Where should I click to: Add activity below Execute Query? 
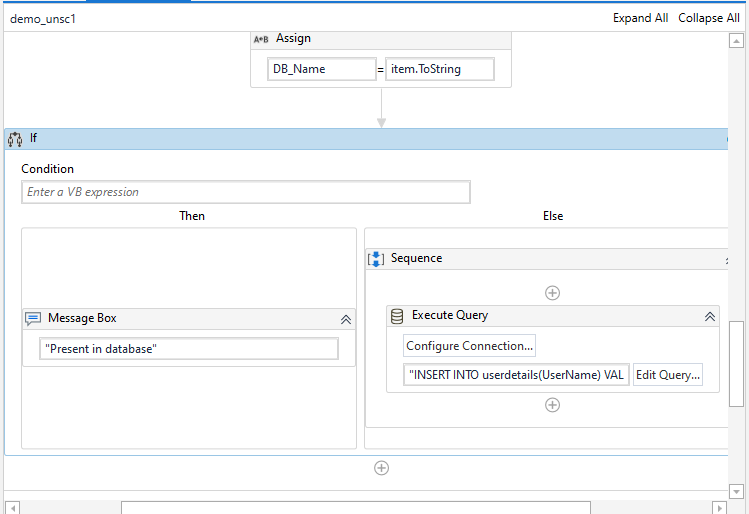pyautogui.click(x=552, y=405)
